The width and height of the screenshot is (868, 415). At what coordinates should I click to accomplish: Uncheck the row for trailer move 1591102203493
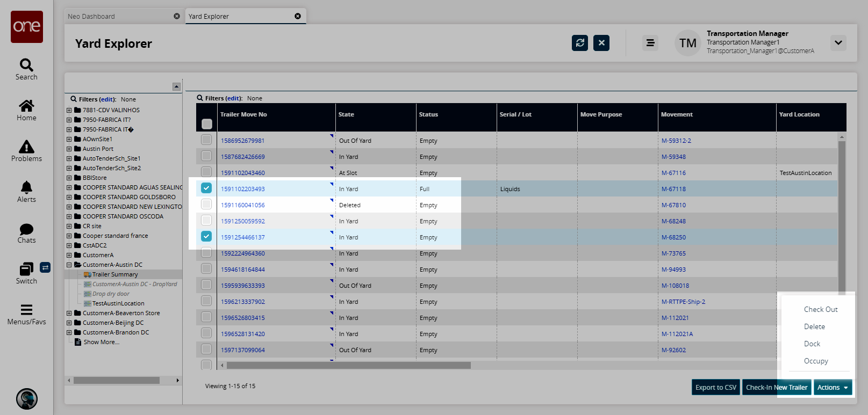(x=206, y=188)
